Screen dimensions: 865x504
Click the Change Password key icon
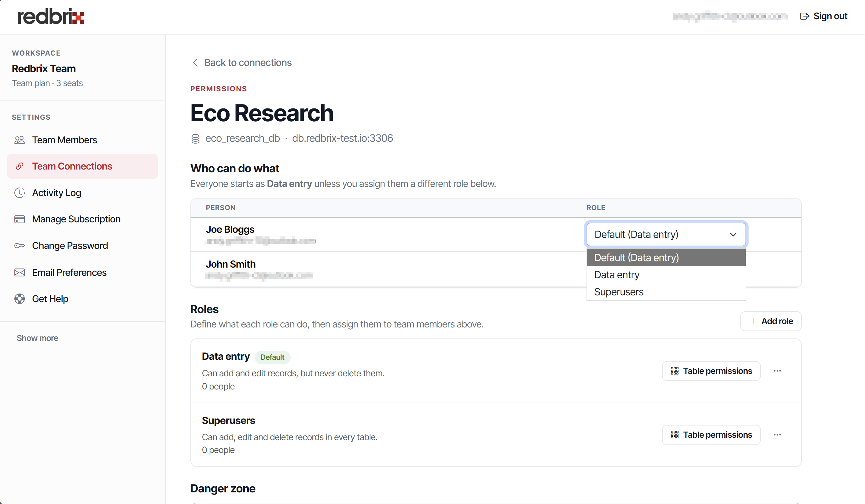(x=20, y=246)
